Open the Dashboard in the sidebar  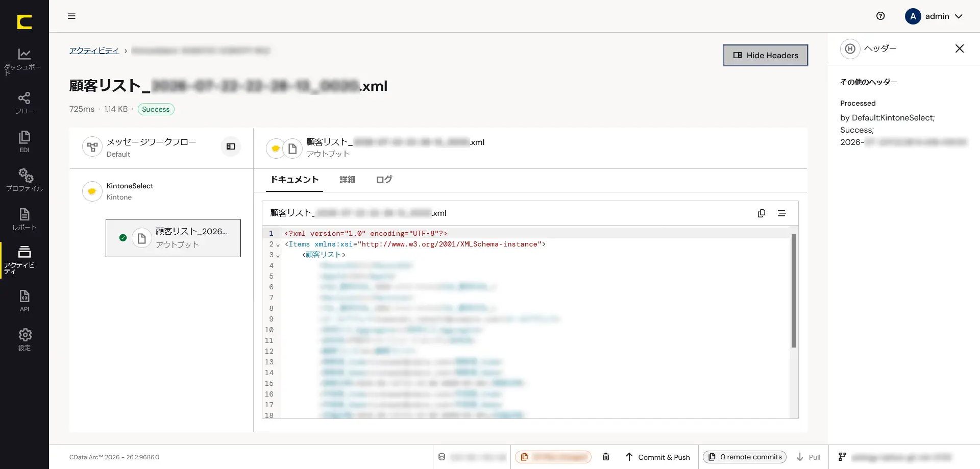click(24, 61)
